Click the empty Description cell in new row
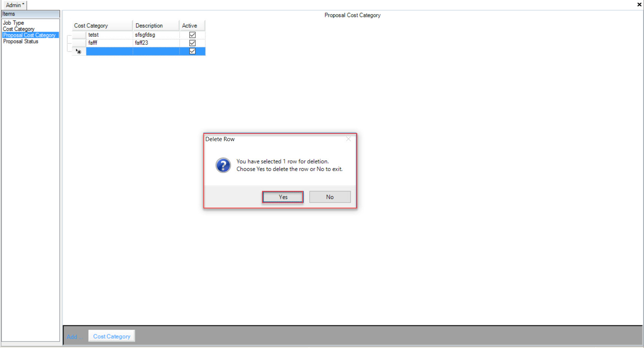The image size is (644, 348). click(156, 51)
